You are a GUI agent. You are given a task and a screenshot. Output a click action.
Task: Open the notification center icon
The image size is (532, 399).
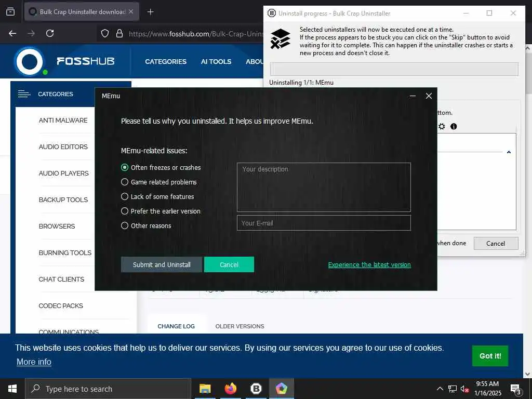[x=516, y=389]
